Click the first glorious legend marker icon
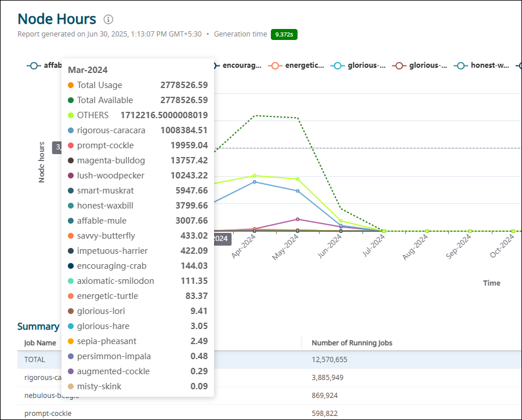Screen dimensions: 522x420 337,65
